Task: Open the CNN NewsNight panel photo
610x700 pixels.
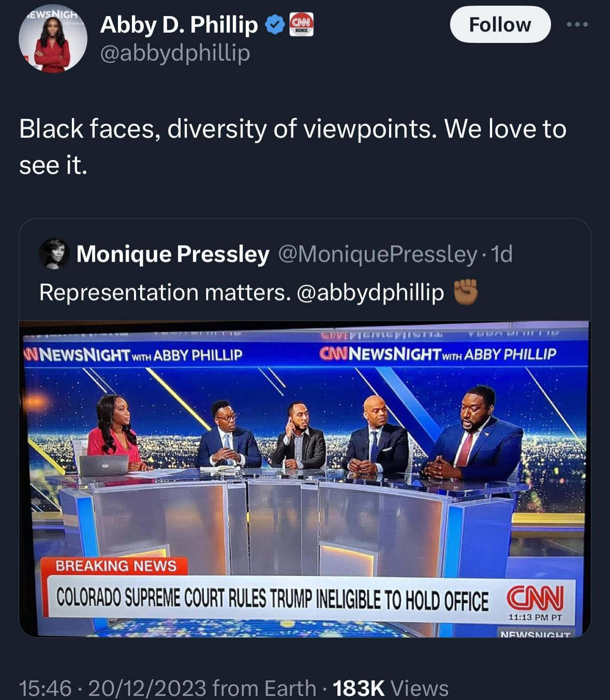Action: (305, 479)
